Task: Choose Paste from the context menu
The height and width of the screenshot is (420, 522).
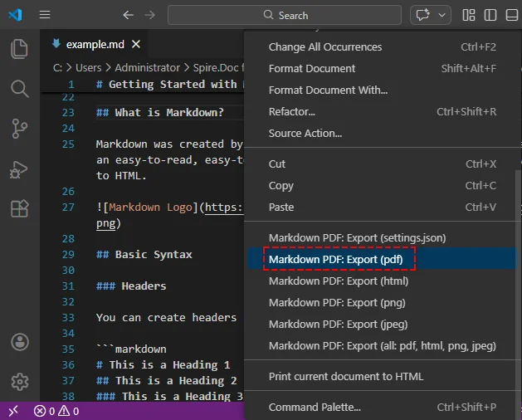Action: (x=383, y=208)
